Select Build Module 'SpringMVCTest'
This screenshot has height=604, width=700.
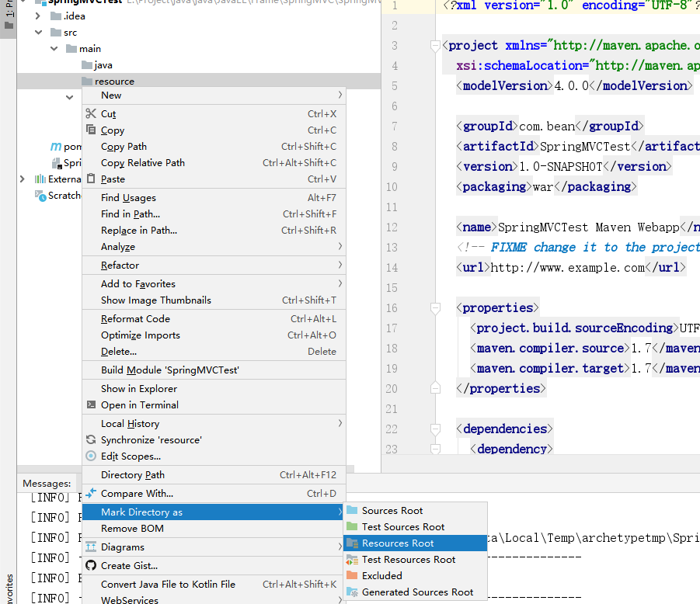[x=214, y=370]
